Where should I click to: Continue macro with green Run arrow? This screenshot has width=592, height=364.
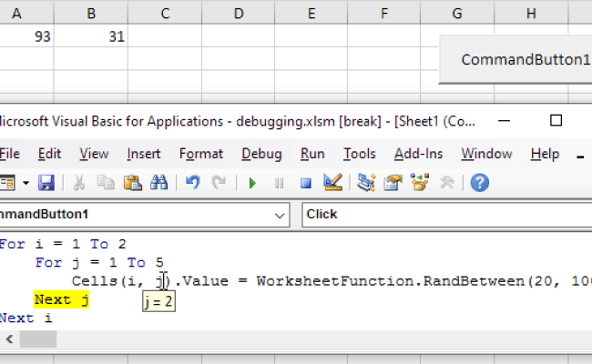(x=252, y=183)
